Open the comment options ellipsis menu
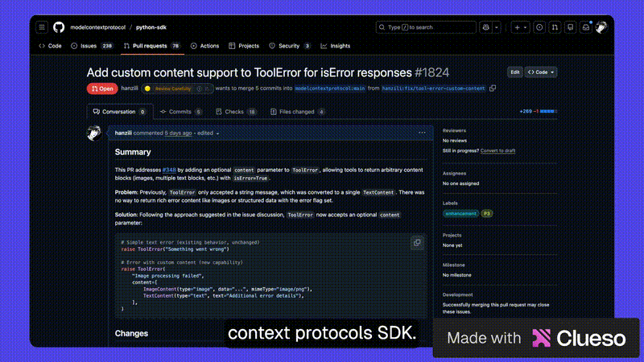This screenshot has height=362, width=644. 422,133
